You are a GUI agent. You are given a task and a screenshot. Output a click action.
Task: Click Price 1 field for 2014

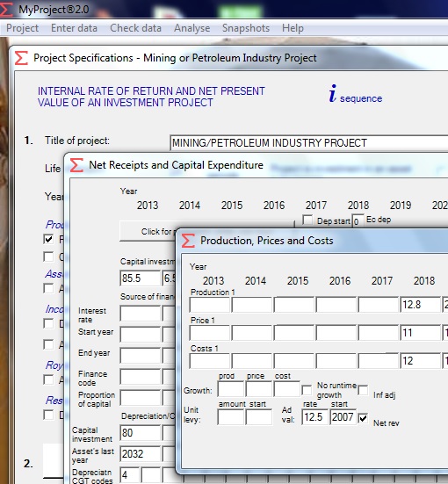tap(251, 333)
